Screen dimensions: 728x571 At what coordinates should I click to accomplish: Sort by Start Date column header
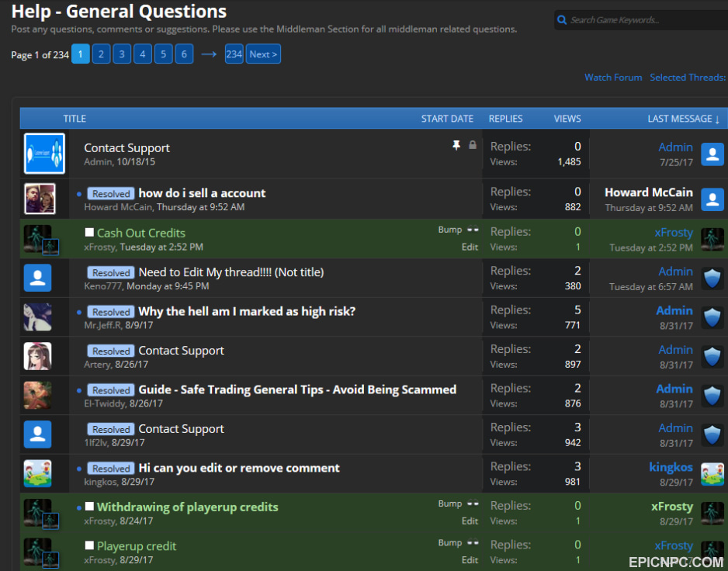coord(447,119)
